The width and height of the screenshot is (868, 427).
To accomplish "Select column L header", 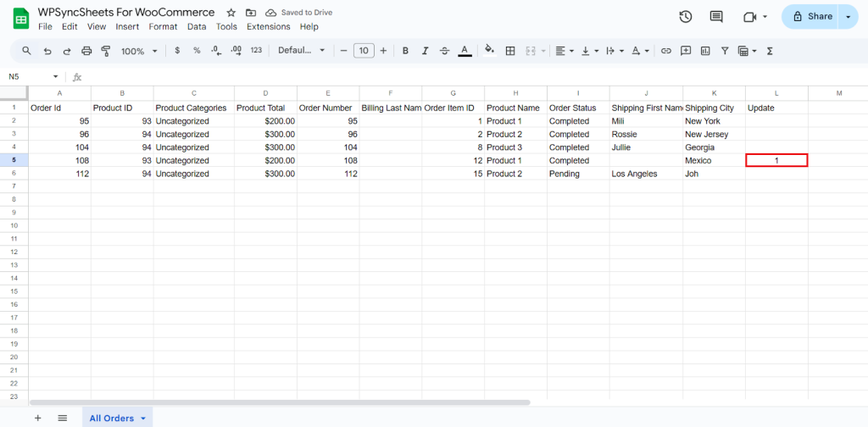I will (x=776, y=93).
